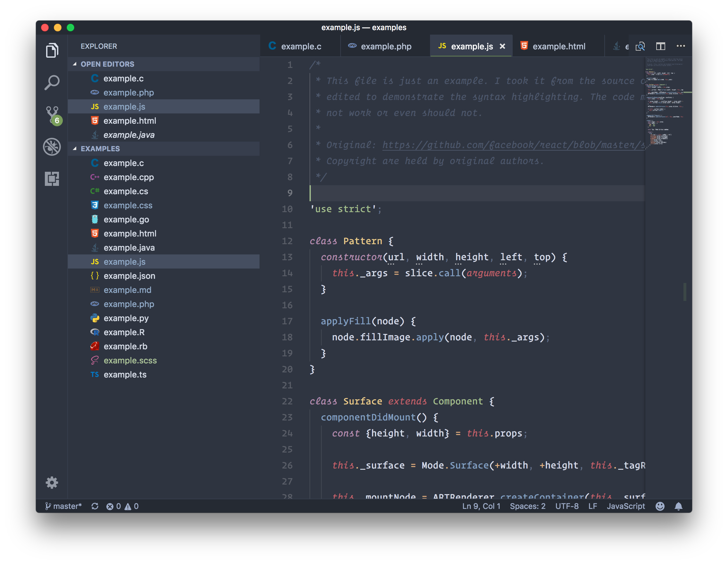Open the Explorer view in activity bar

[52, 50]
